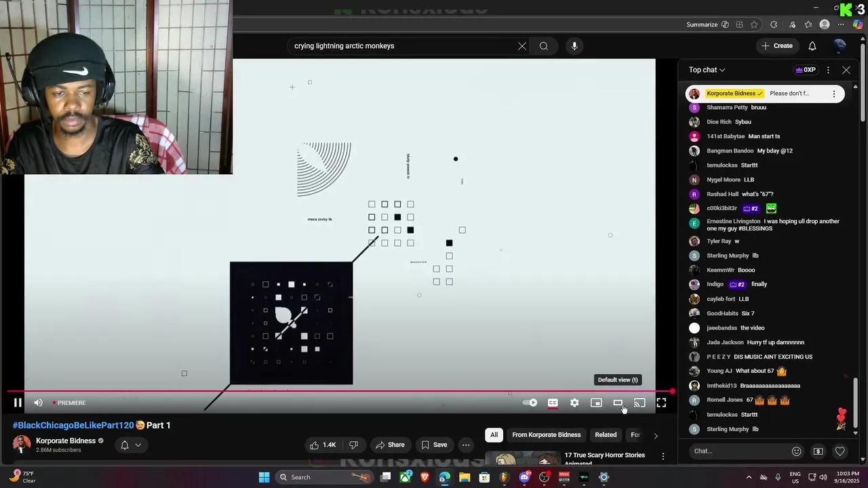Open the Edge extensions puzzle icon
Image resolution: width=868 pixels, height=488 pixels.
pos(774,24)
